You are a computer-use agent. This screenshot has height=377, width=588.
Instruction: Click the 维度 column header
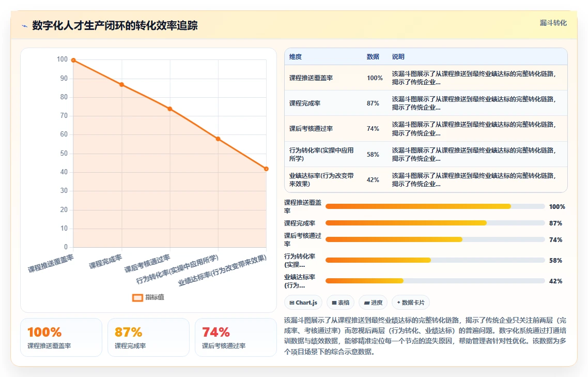[x=296, y=57]
